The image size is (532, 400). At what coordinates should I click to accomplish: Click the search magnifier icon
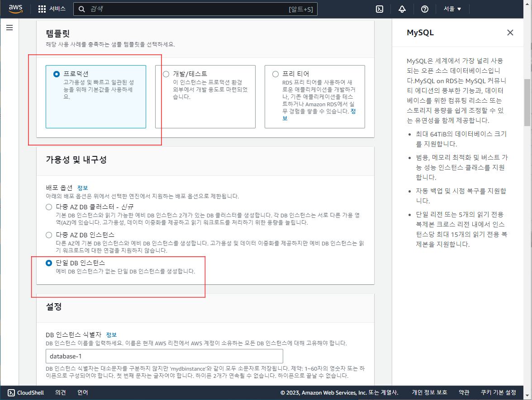click(82, 9)
